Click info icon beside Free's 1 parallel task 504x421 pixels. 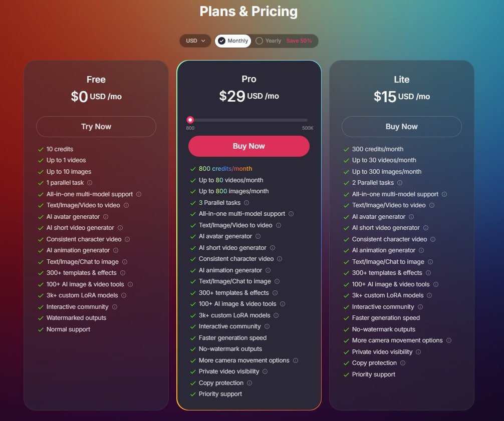pos(90,183)
